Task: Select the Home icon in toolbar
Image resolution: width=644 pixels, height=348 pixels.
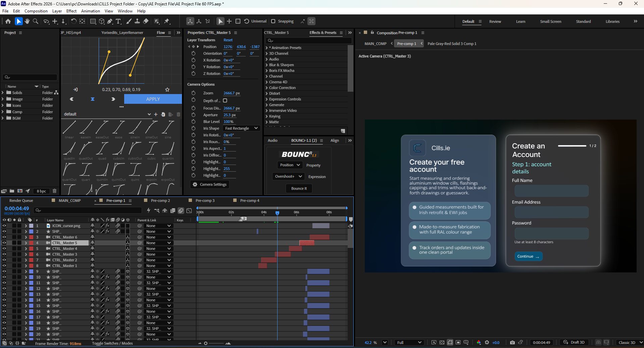Action: click(x=8, y=21)
